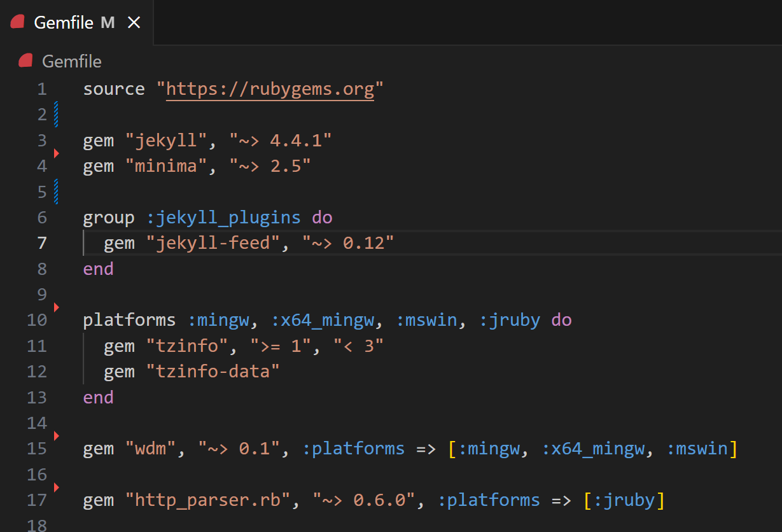Click the [:jruby] array on line 17
The height and width of the screenshot is (532, 782).
[x=624, y=500]
